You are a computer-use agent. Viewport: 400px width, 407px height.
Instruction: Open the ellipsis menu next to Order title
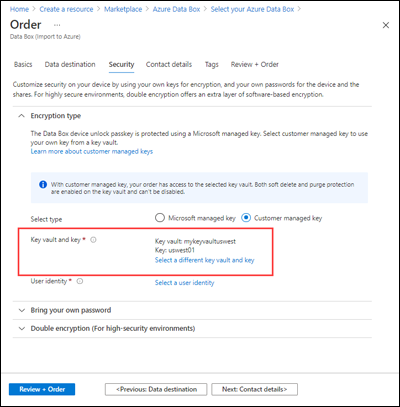(x=57, y=25)
